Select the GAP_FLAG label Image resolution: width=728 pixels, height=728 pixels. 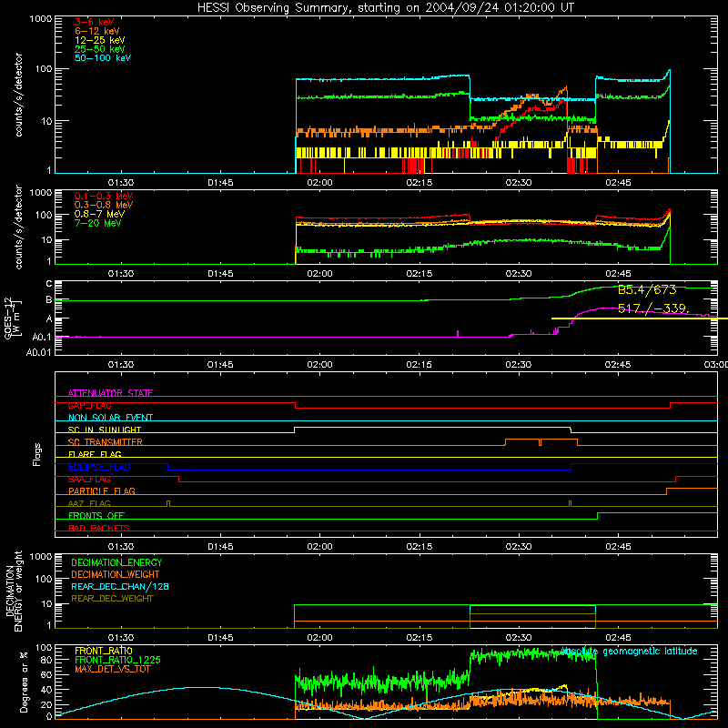tap(89, 405)
